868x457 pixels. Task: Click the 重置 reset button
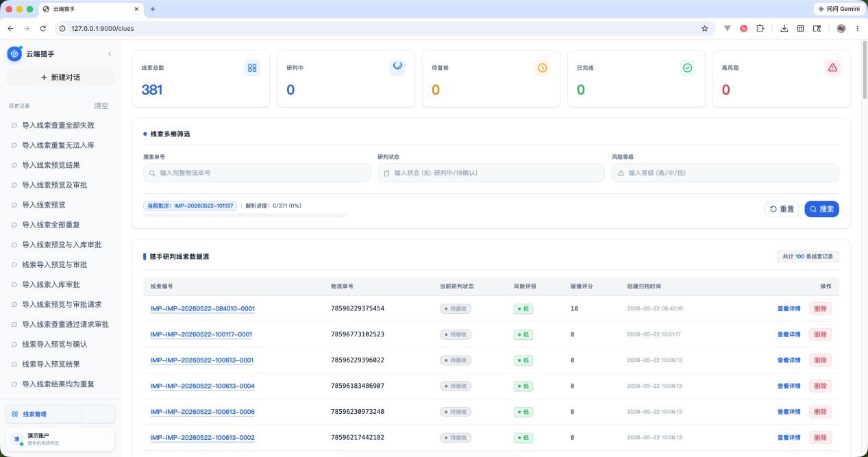pos(782,209)
